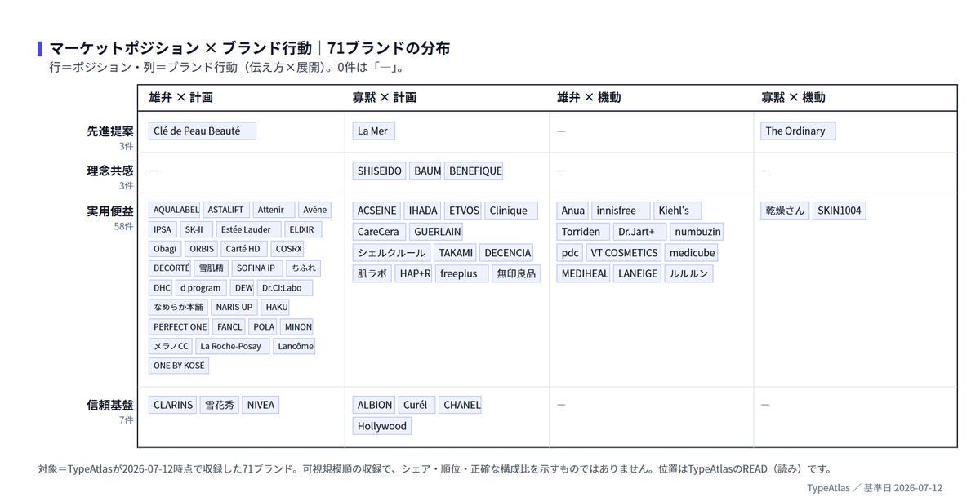The width and height of the screenshot is (980, 497).
Task: Click the VT COSMETICS chip
Action: click(x=623, y=252)
